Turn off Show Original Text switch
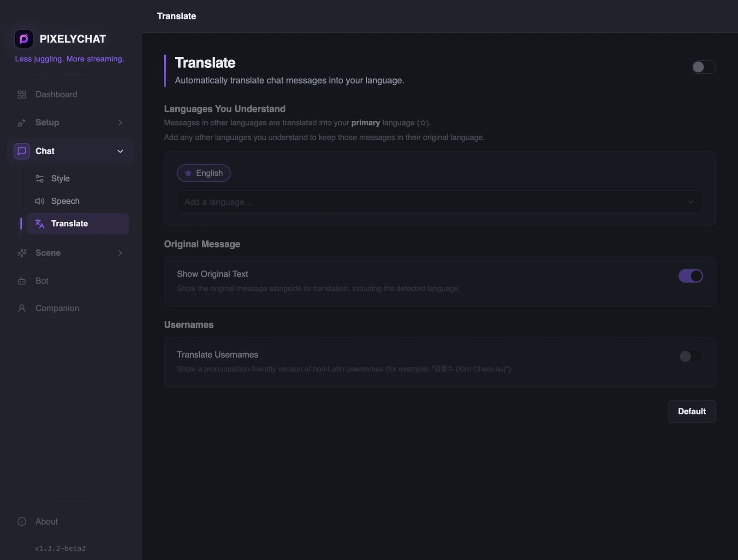This screenshot has height=560, width=738. (690, 276)
